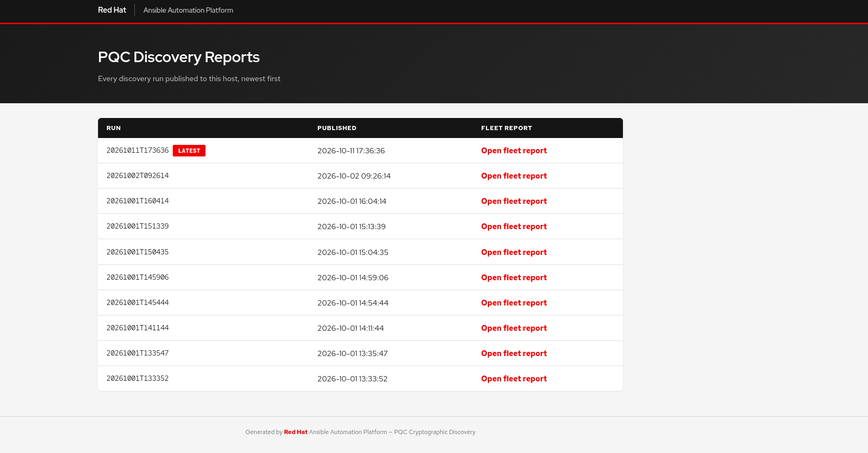The image size is (868, 453).
Task: Open fleet report for run 20261001T141144
Action: coord(514,328)
